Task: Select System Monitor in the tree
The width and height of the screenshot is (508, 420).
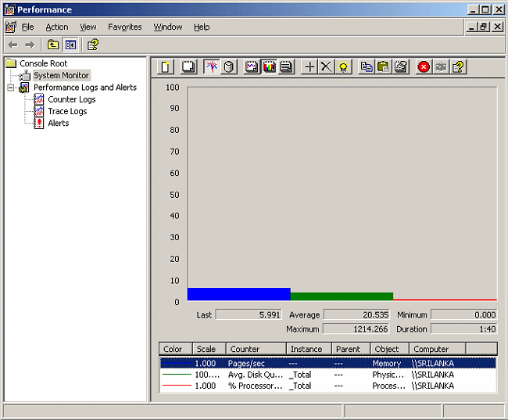Action: point(61,75)
